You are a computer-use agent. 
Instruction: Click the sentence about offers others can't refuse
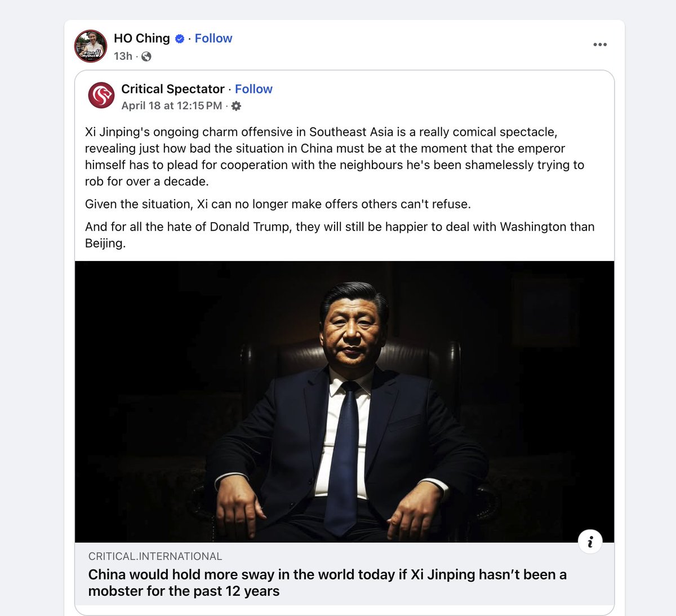click(x=278, y=204)
